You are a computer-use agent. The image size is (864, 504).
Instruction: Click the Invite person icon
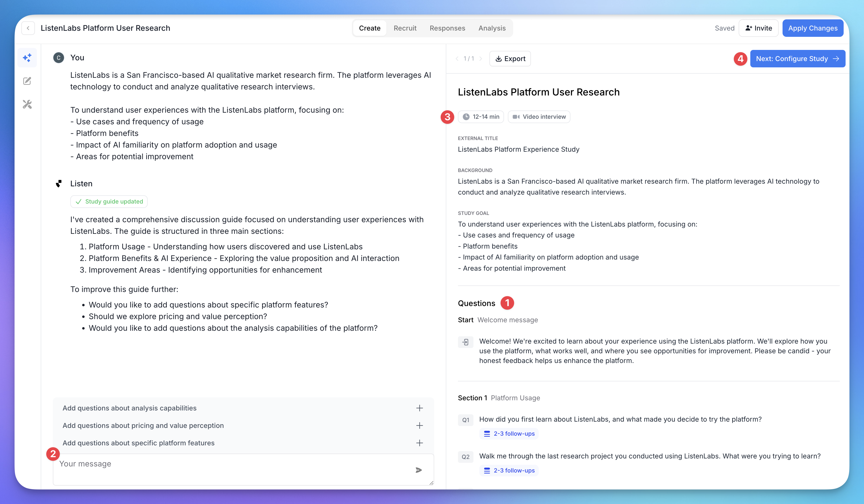click(748, 28)
